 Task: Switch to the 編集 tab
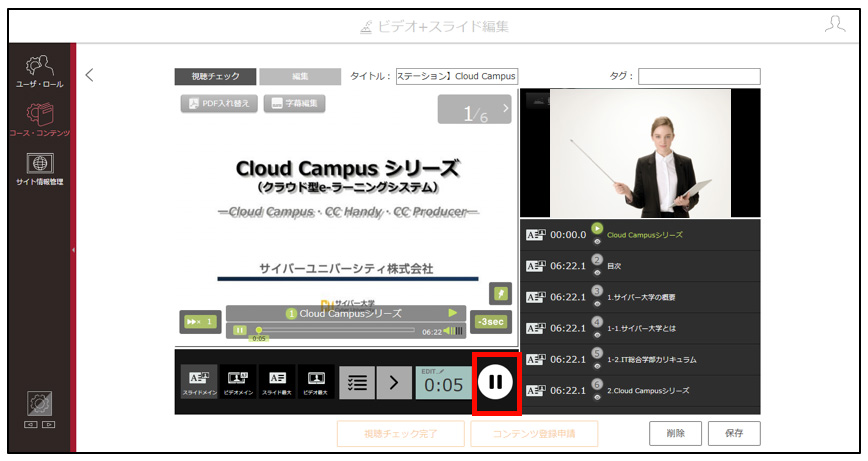click(x=300, y=76)
